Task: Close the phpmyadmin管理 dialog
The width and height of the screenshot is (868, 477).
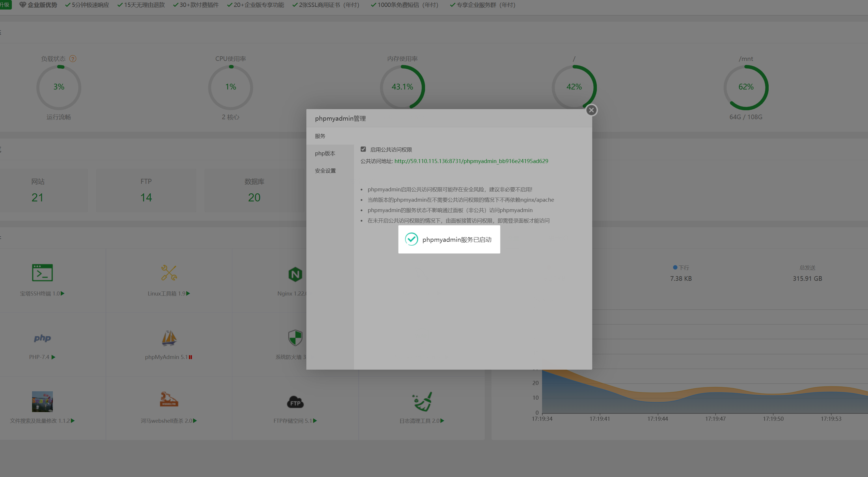Action: point(591,110)
